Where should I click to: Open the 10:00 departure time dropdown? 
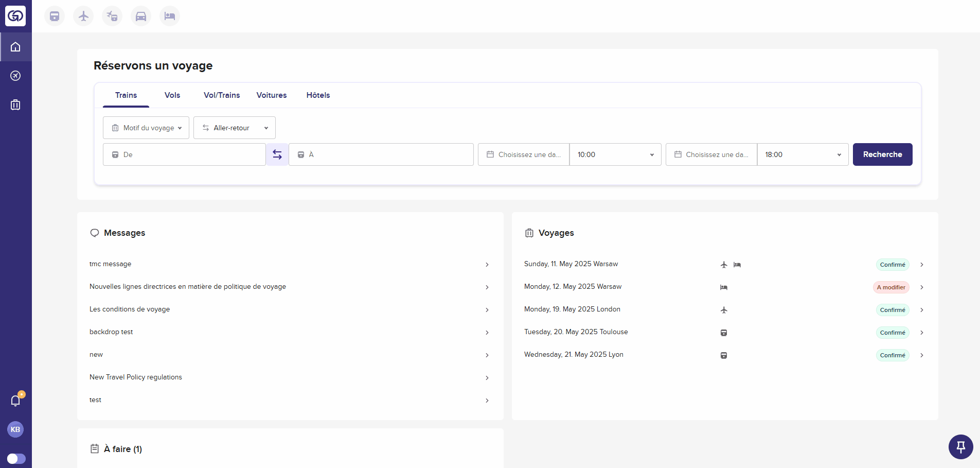click(x=615, y=154)
